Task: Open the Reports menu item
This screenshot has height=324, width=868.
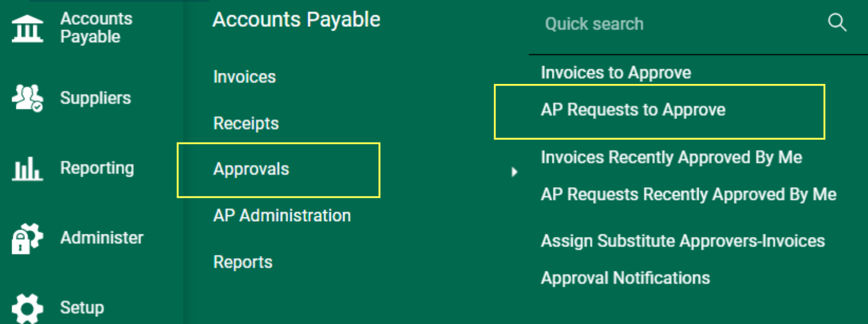Action: coord(242,261)
